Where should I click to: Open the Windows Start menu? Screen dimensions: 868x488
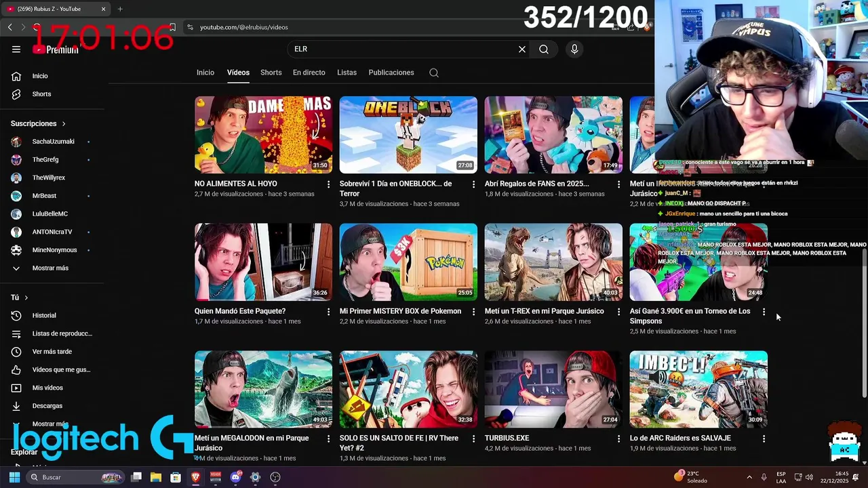click(14, 477)
